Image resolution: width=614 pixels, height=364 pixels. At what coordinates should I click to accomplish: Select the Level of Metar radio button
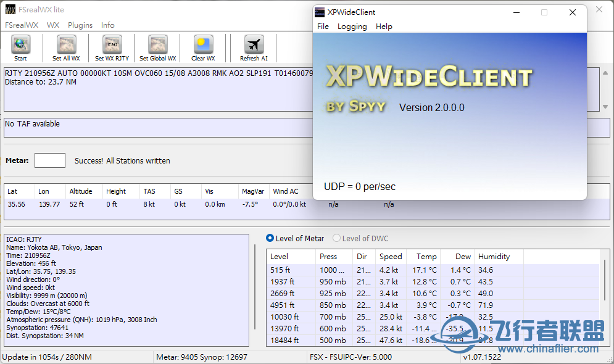(270, 238)
